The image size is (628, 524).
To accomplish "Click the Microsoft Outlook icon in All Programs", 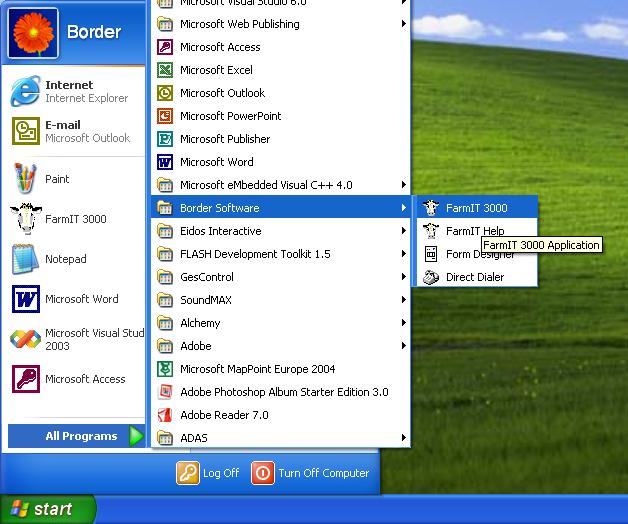I will click(165, 93).
